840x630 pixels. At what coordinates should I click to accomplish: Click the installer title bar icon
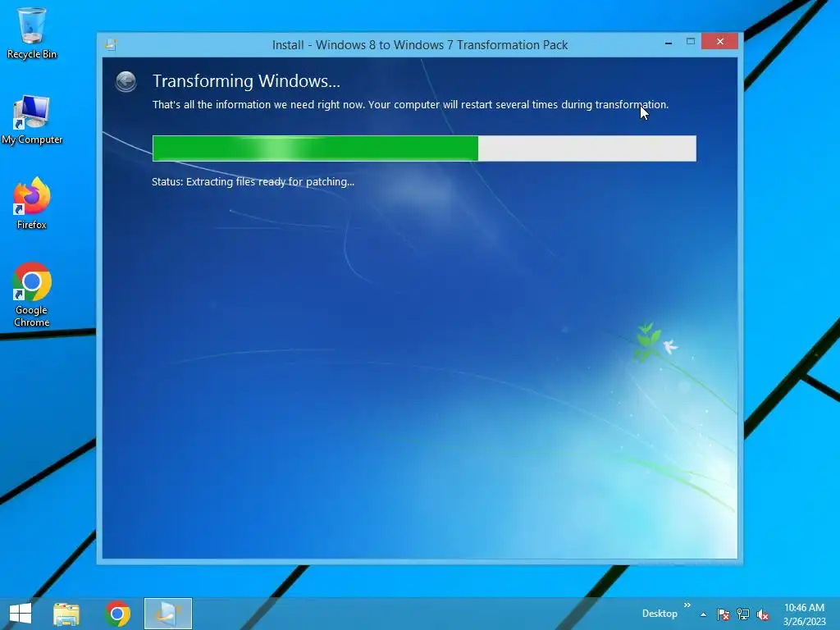coord(111,44)
